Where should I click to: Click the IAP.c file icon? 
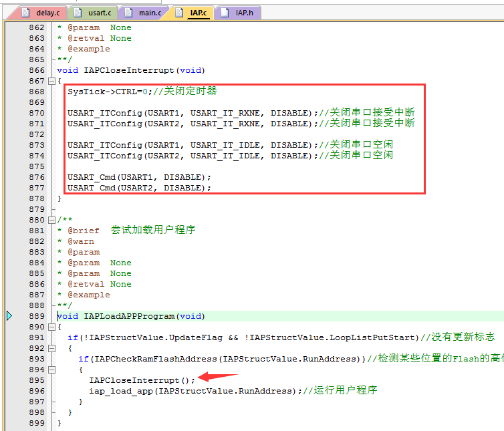point(179,13)
